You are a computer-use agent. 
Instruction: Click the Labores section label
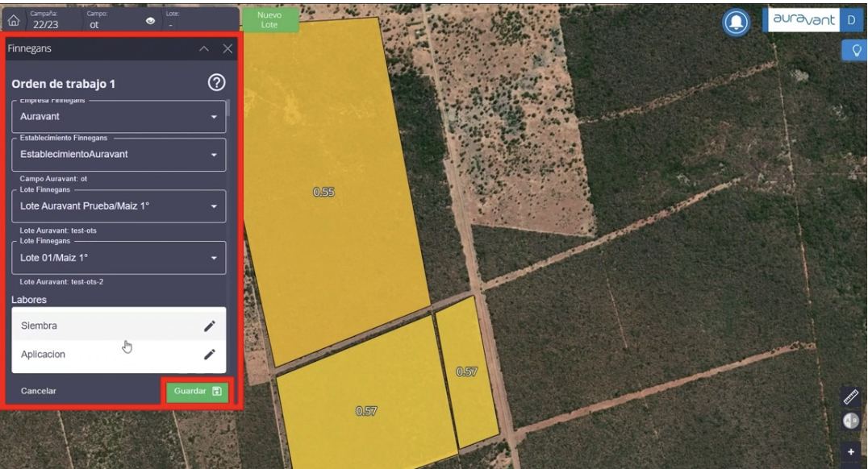29,300
